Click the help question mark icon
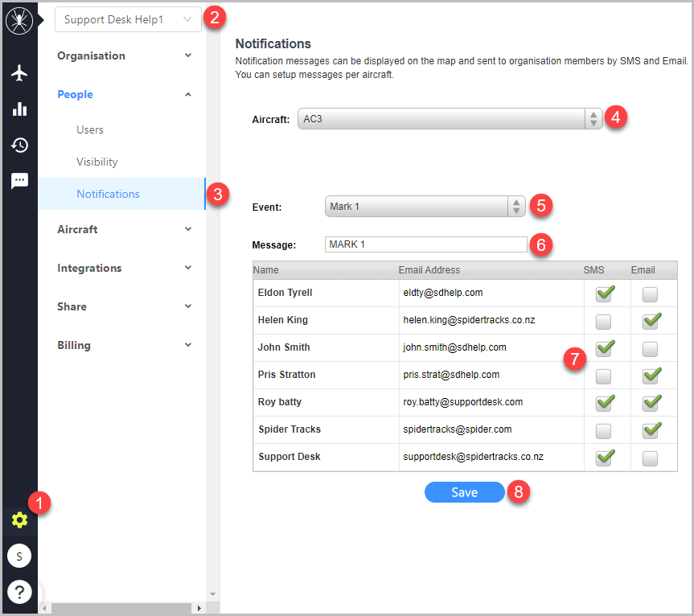Screen dimensions: 694x616 coord(19,592)
